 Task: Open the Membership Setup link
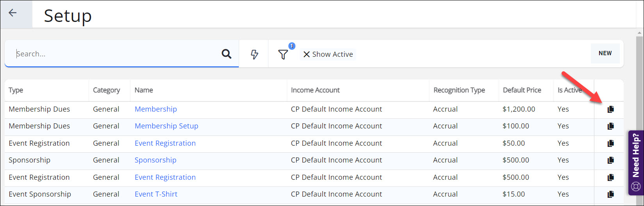(x=166, y=126)
